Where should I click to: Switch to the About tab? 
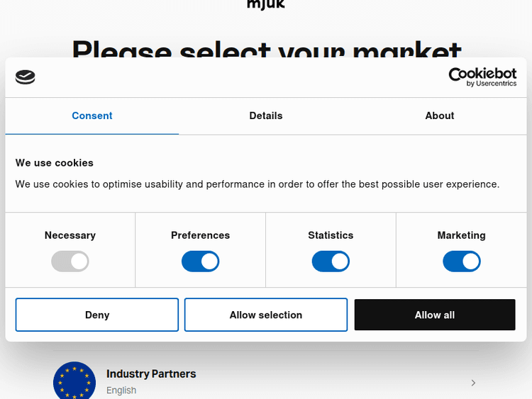pyautogui.click(x=440, y=116)
